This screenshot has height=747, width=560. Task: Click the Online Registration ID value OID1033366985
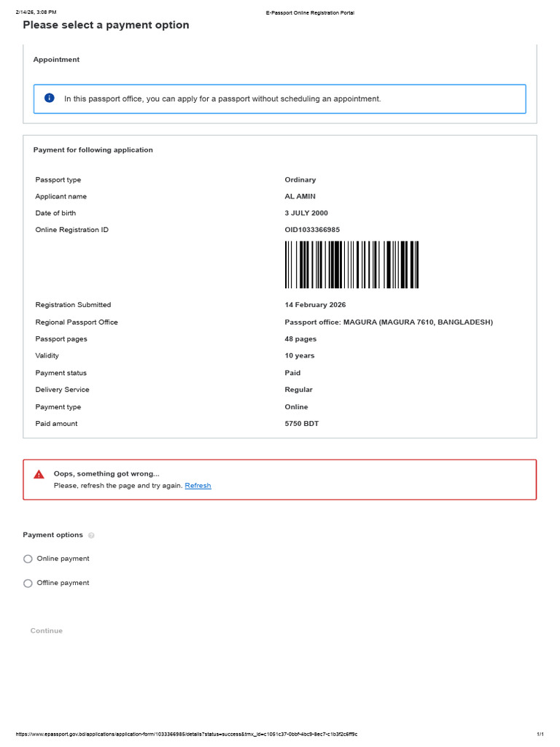(312, 230)
